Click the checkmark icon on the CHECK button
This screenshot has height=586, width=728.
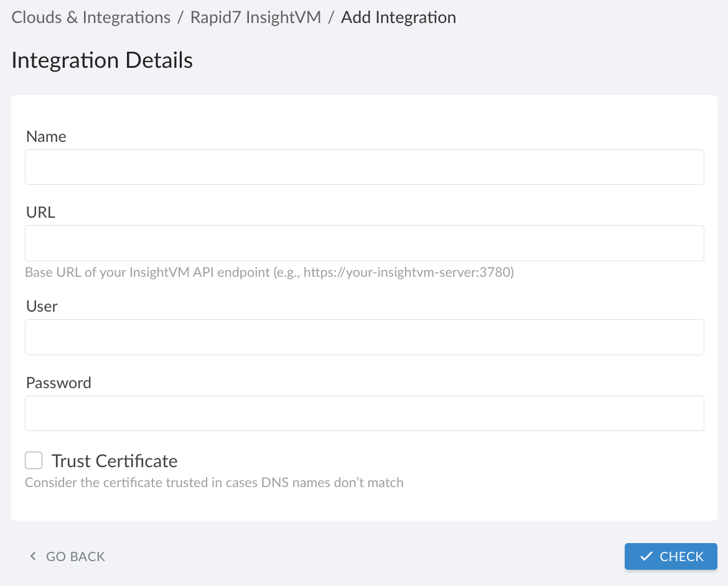pos(647,556)
